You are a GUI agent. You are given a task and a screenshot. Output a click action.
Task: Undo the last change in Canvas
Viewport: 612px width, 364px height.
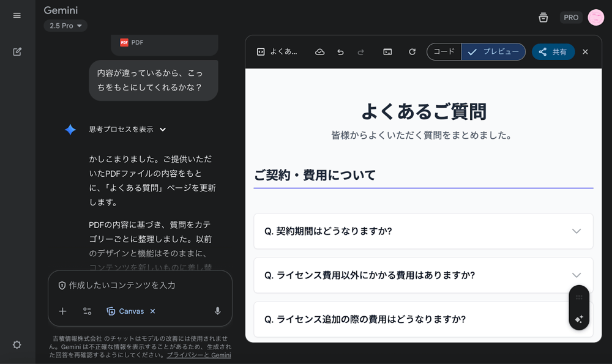[x=340, y=52]
